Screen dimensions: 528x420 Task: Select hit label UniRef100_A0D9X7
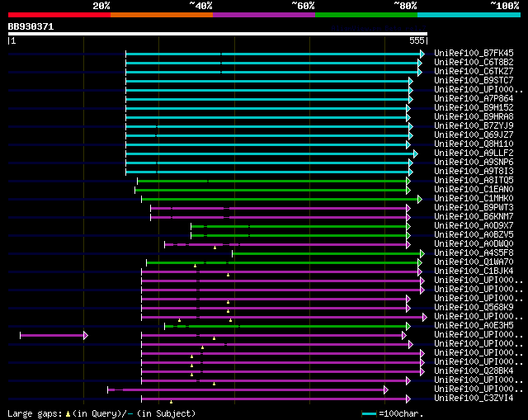point(474,226)
